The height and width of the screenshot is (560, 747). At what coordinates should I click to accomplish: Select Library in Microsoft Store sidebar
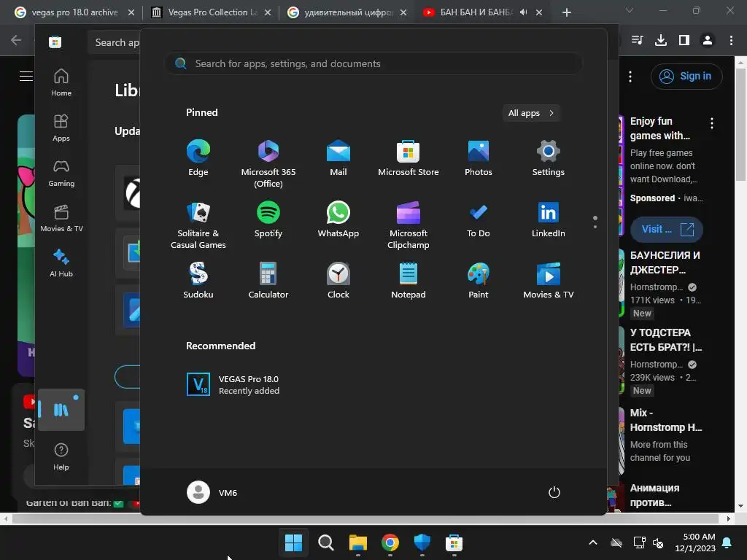point(61,410)
